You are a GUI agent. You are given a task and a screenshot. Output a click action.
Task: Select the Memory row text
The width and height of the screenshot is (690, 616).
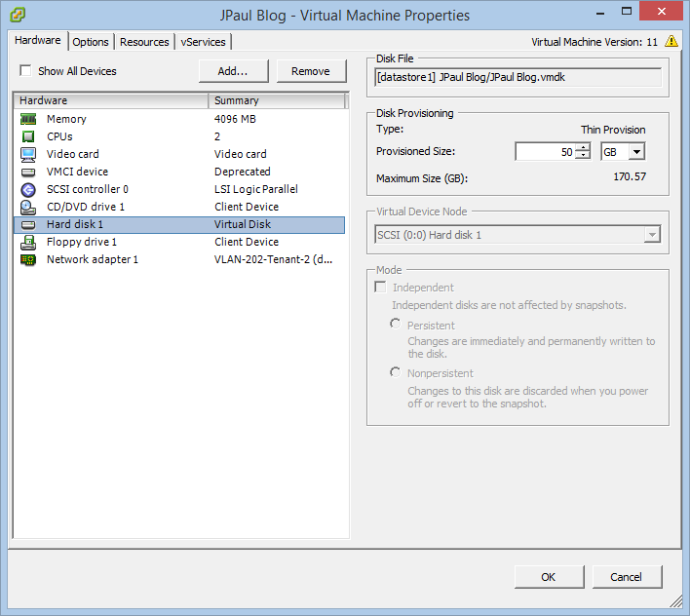click(x=66, y=119)
